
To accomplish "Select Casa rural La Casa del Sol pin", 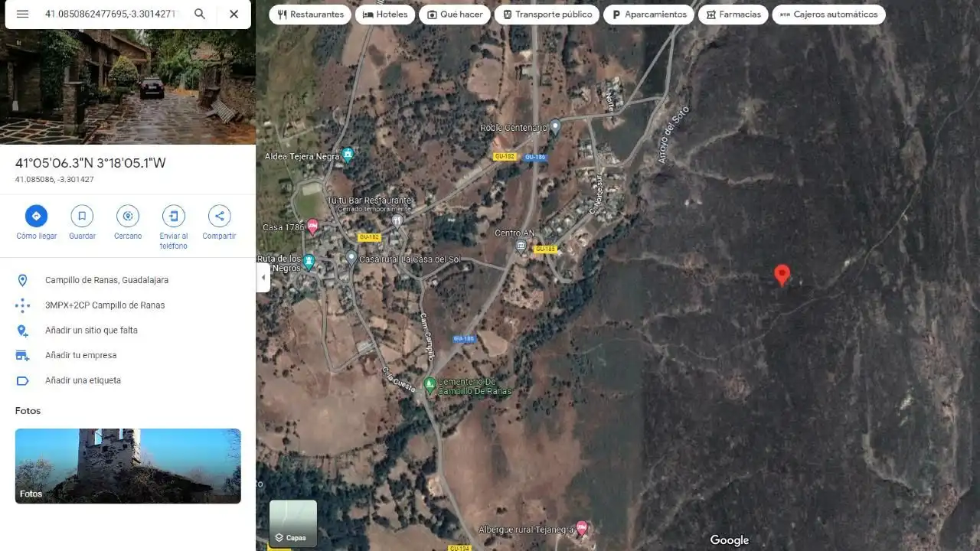I will tap(351, 258).
